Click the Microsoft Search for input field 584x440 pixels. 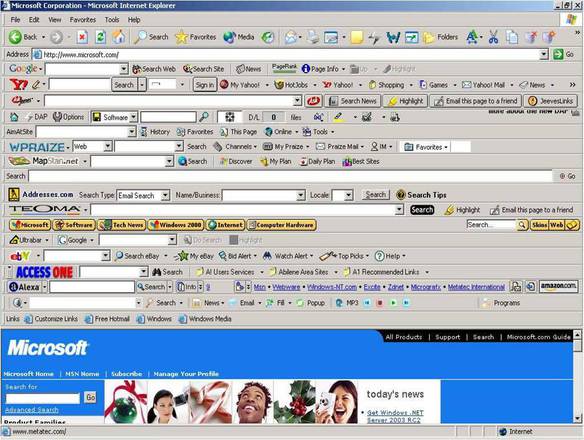43,398
